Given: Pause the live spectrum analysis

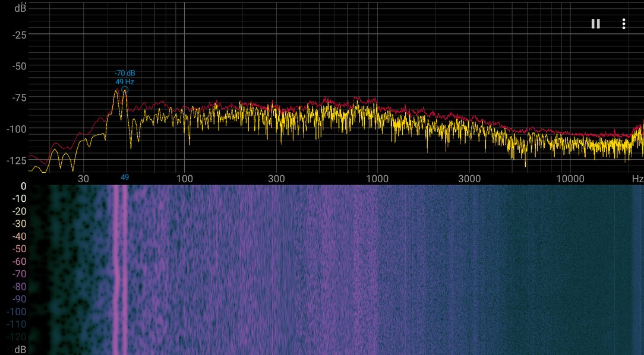Looking at the screenshot, I should tap(595, 24).
